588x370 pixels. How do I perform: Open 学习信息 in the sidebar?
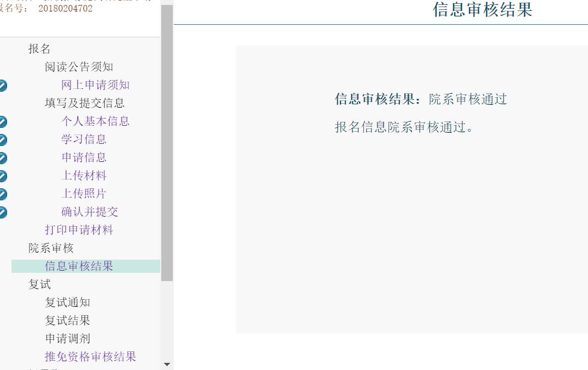click(x=84, y=139)
